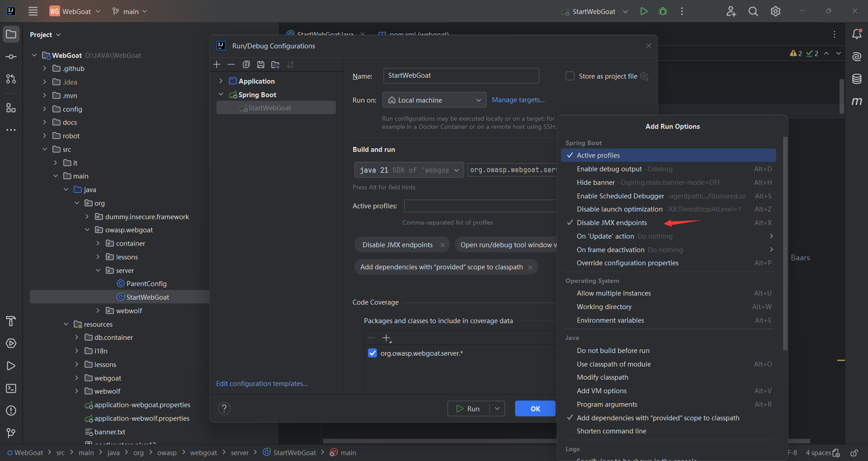The height and width of the screenshot is (461, 868).
Task: Expand the Application configuration node
Action: point(221,81)
